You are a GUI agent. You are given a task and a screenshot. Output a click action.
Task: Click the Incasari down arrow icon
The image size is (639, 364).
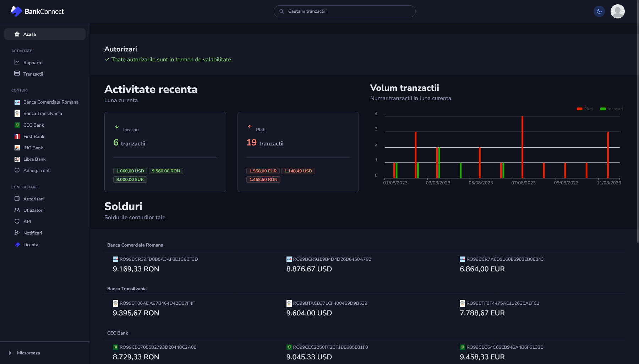click(x=116, y=127)
